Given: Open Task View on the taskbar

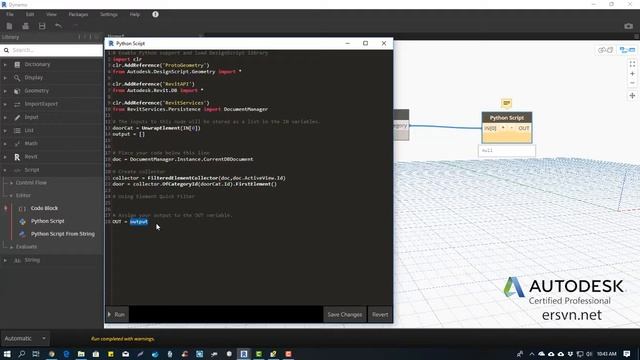Looking at the screenshot, I should click(x=36, y=354).
